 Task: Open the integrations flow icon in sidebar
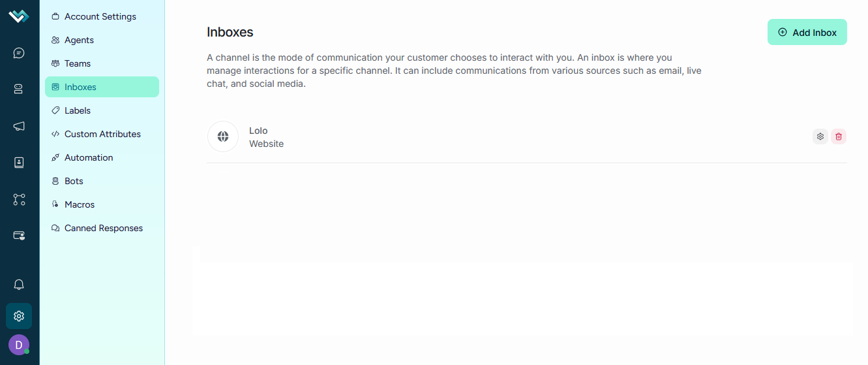[x=19, y=199]
